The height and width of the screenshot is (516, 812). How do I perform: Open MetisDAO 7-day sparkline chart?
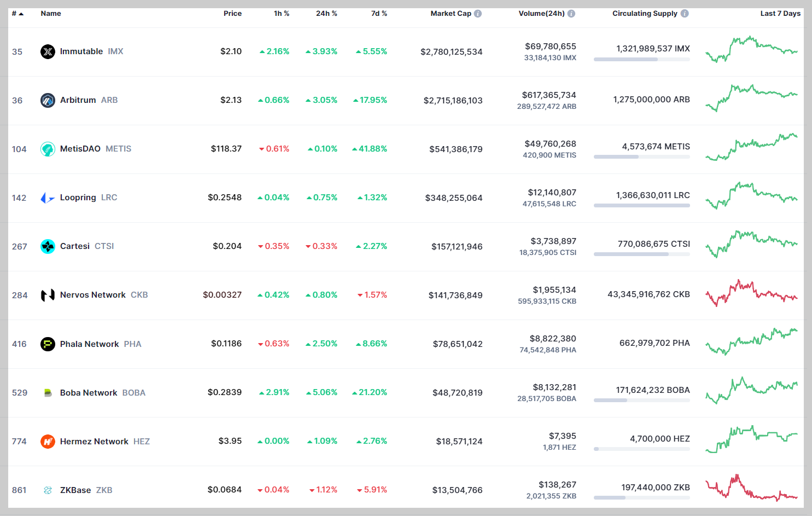752,146
